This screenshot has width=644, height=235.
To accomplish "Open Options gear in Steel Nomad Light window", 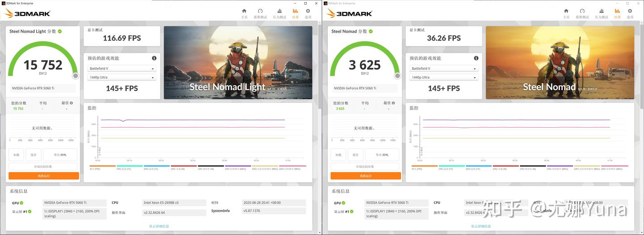I will coord(308,13).
